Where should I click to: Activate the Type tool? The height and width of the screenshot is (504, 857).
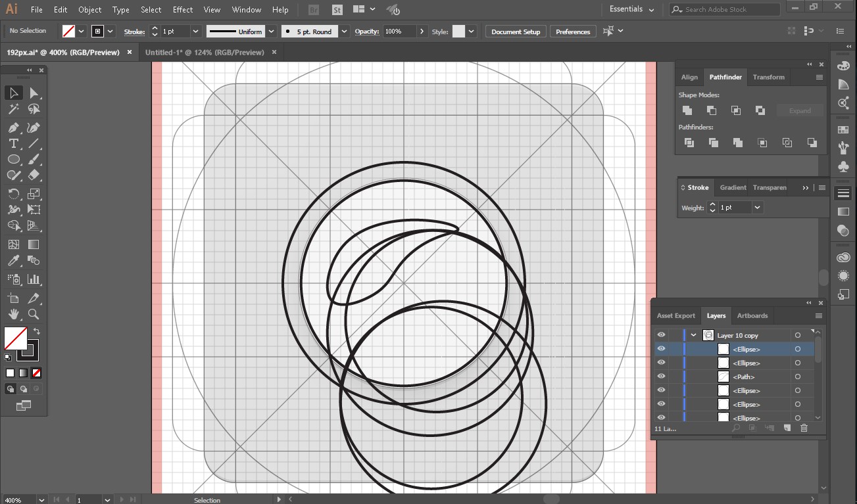[x=13, y=143]
